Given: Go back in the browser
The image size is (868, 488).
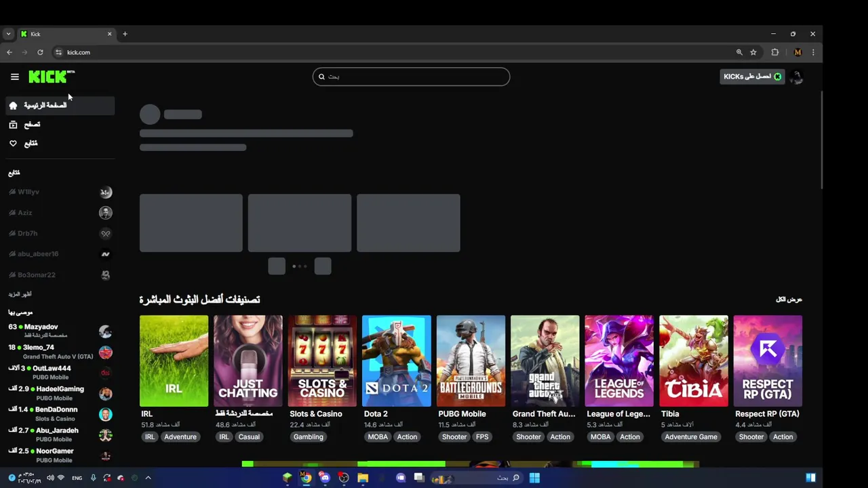Looking at the screenshot, I should click(x=9, y=52).
